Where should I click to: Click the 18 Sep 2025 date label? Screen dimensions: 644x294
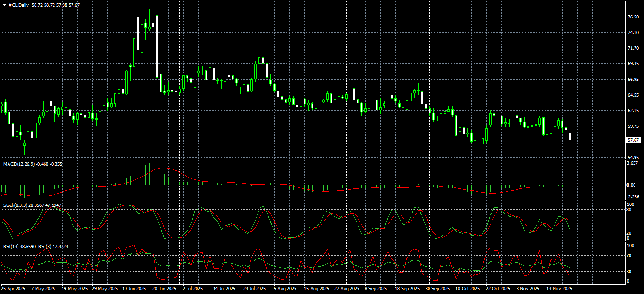[x=407, y=288]
